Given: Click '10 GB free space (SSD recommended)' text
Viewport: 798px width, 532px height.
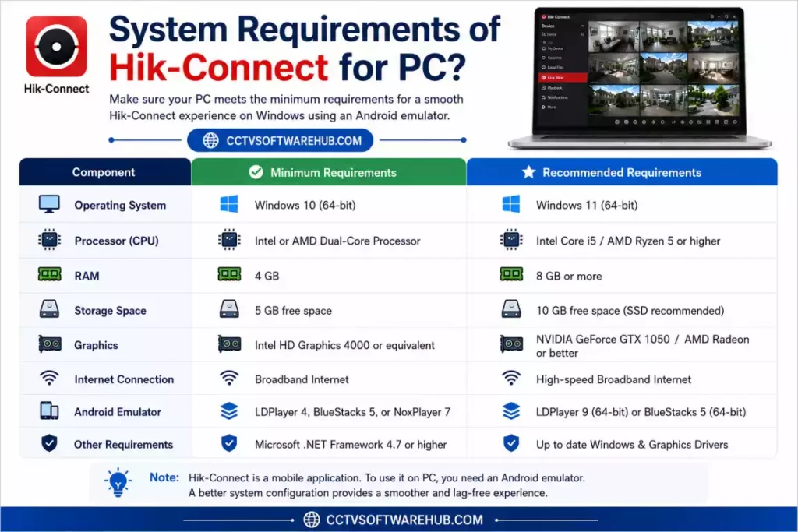Looking at the screenshot, I should (630, 310).
